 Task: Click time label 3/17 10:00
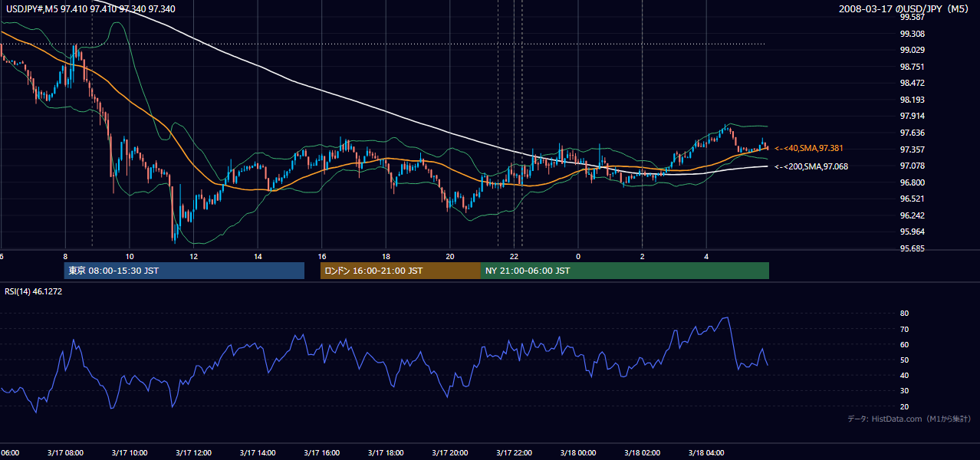point(130,453)
